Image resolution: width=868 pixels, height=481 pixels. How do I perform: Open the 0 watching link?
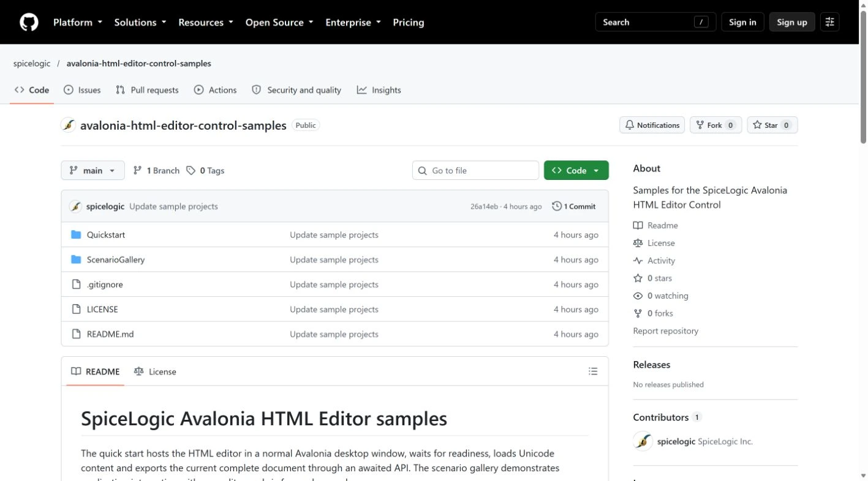tap(661, 296)
